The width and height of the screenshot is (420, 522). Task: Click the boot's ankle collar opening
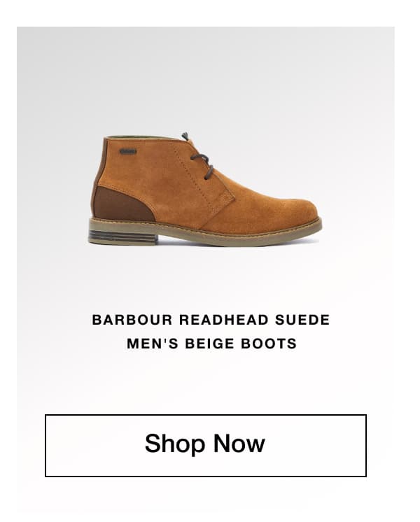[143, 138]
